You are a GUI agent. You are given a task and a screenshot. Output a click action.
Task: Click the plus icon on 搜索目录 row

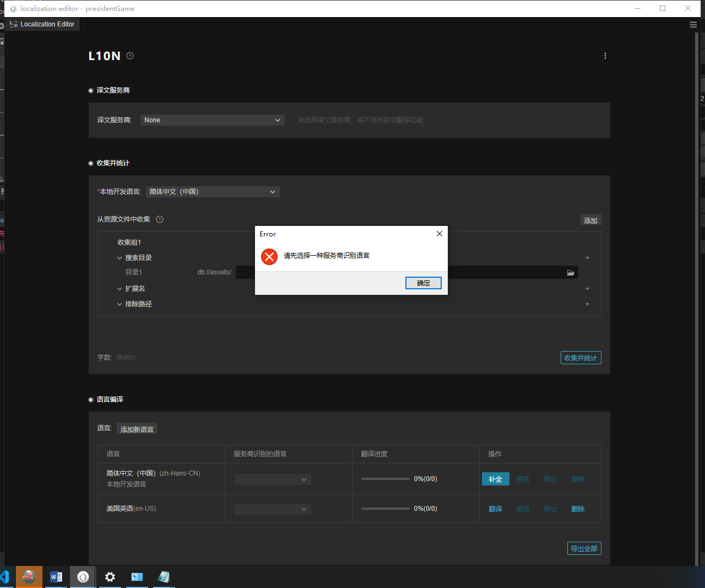click(588, 258)
